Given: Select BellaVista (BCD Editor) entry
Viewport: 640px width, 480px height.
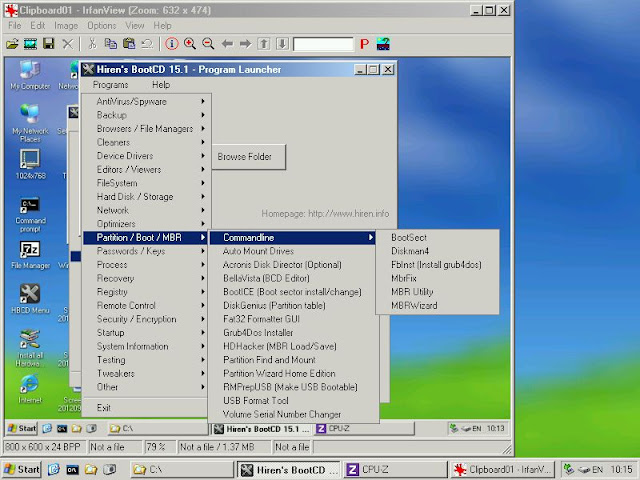Looking at the screenshot, I should [x=293, y=278].
